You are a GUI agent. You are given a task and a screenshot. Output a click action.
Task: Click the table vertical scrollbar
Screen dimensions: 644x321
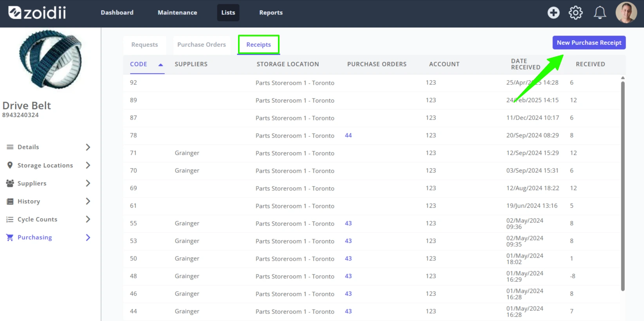(x=622, y=184)
